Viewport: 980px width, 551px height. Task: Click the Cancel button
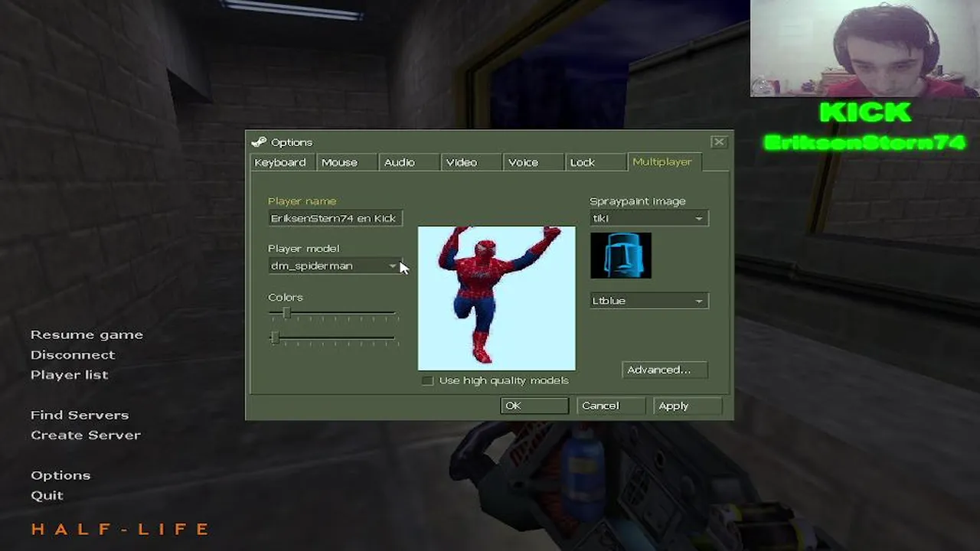[611, 406]
